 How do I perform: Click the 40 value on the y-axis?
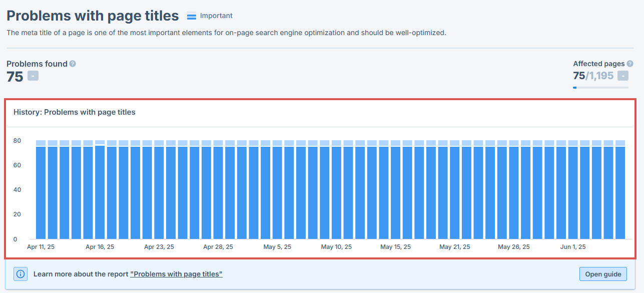(x=17, y=190)
